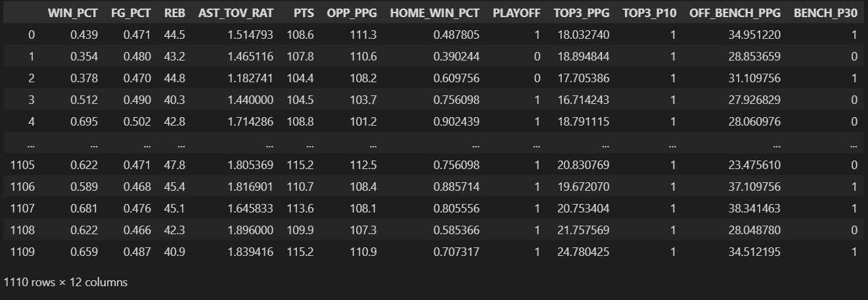868x300 pixels.
Task: Click the WIN_PCT column header
Action: pos(72,13)
